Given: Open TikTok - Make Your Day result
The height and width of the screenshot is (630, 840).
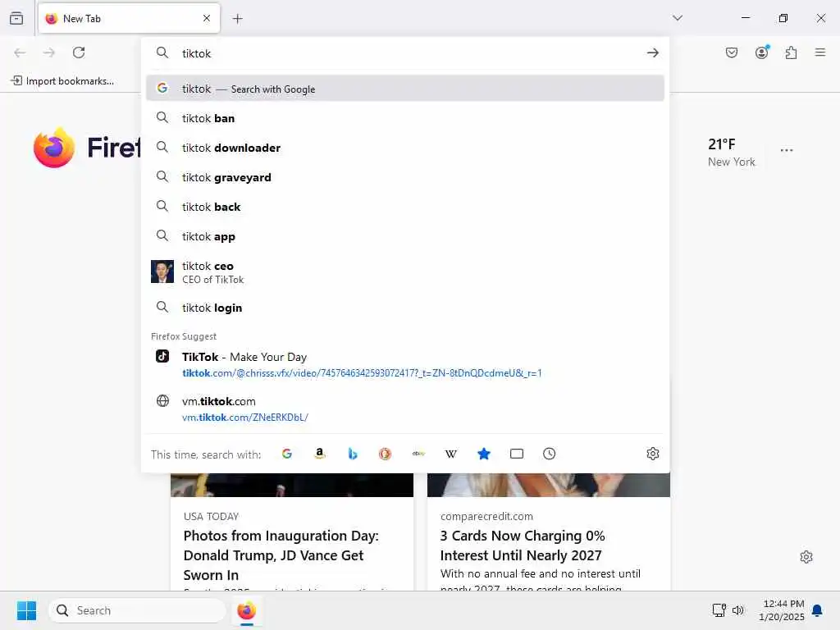Looking at the screenshot, I should (405, 364).
